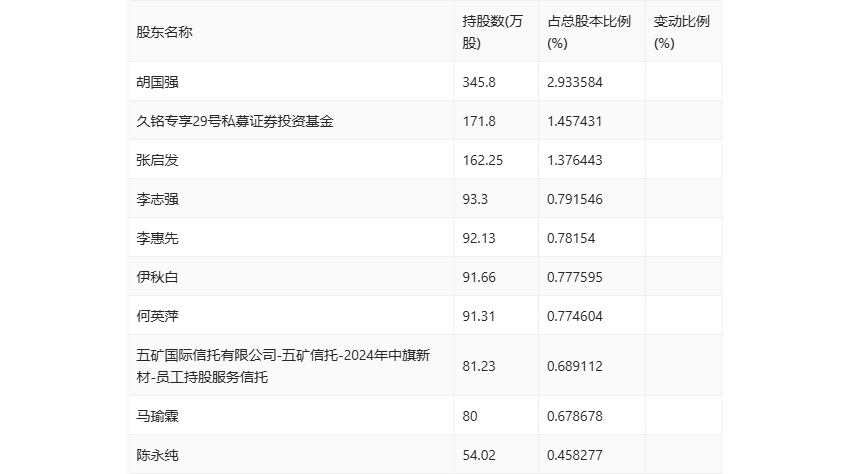
Task: Select the 0.689112 percentage cell
Action: tap(575, 366)
